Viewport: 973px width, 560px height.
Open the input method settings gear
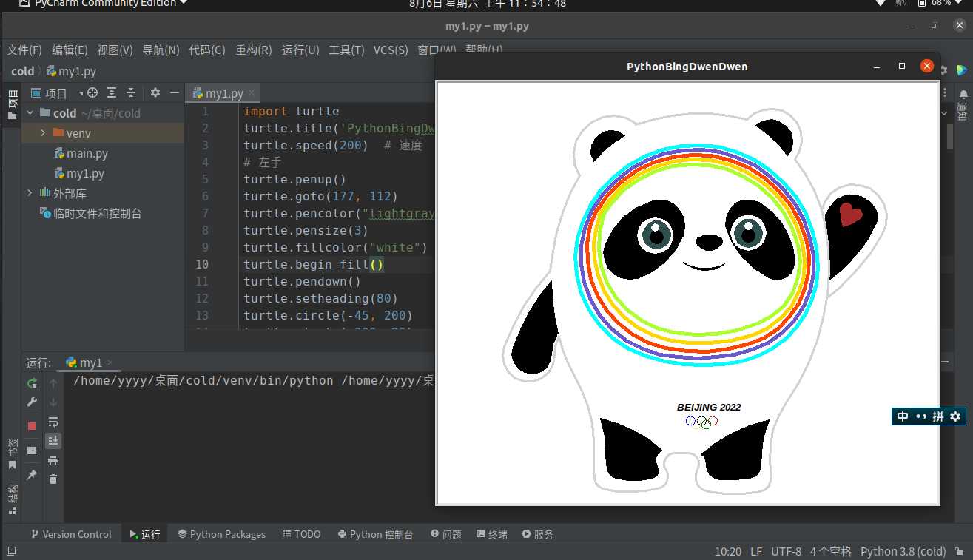955,416
